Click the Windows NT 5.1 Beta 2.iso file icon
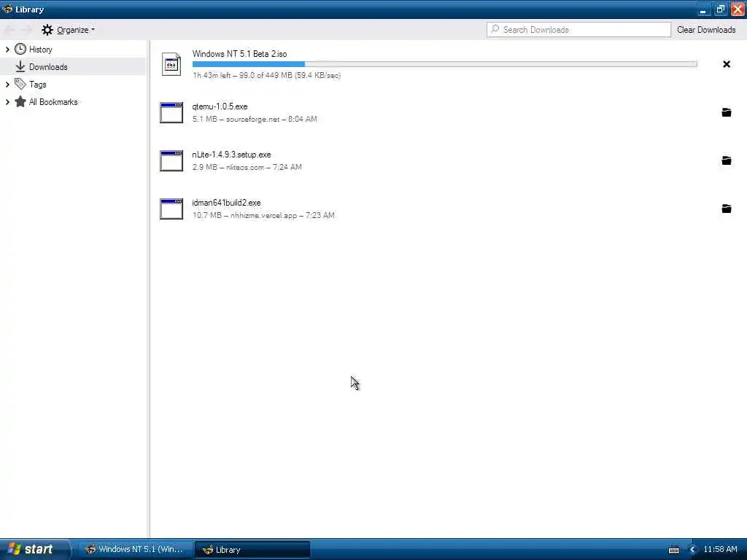The height and width of the screenshot is (560, 747). click(171, 64)
